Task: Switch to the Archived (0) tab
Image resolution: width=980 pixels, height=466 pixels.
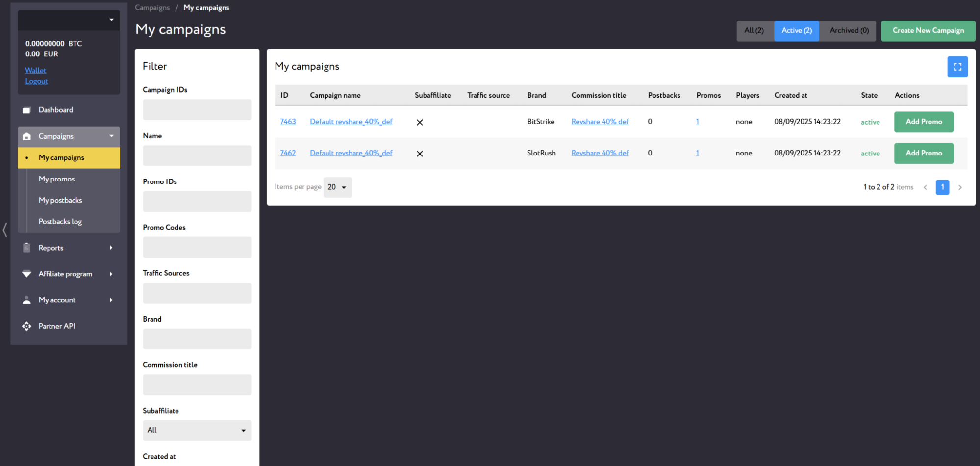Action: (849, 31)
